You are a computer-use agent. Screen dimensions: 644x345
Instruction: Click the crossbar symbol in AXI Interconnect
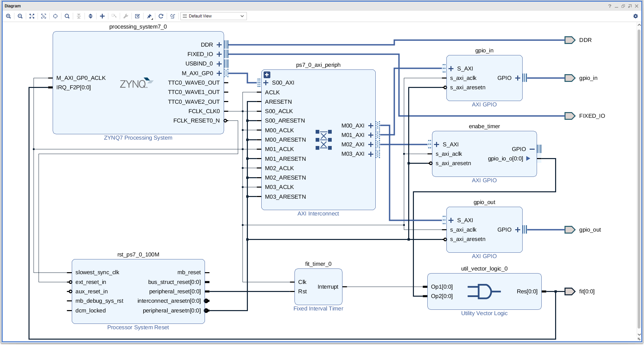point(324,140)
